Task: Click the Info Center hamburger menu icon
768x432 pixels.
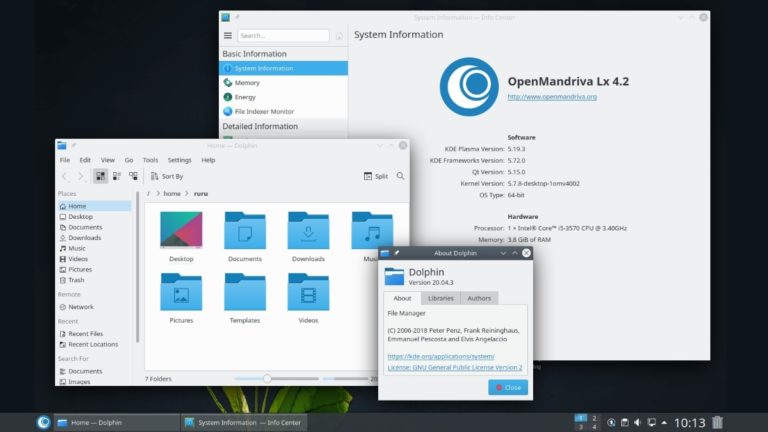Action: (227, 35)
